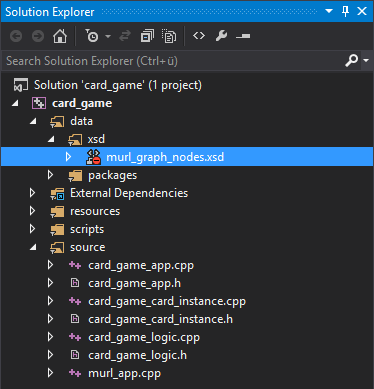Click the data folder icon
The height and width of the screenshot is (389, 374).
[57, 122]
